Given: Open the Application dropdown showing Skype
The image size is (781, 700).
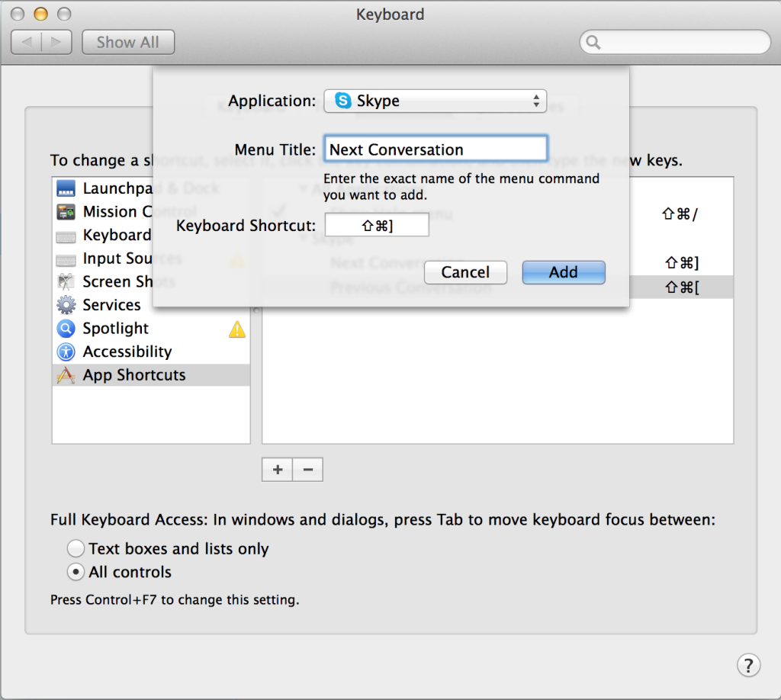Looking at the screenshot, I should (435, 100).
